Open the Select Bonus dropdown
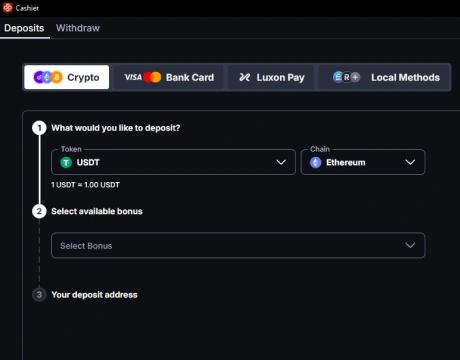The image size is (460, 360). (x=238, y=245)
